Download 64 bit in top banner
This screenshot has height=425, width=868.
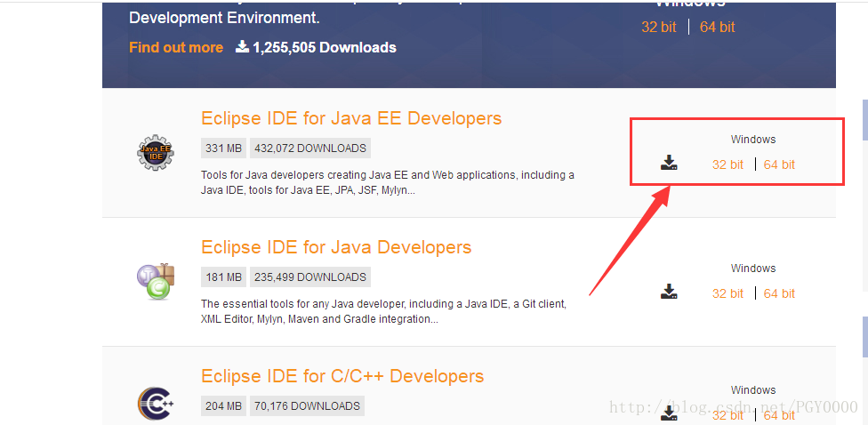[x=718, y=27]
